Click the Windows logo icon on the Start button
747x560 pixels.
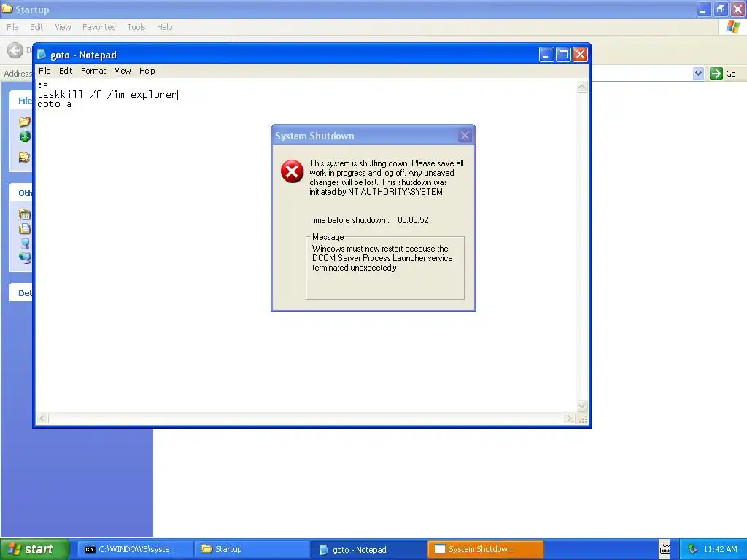[x=15, y=549]
